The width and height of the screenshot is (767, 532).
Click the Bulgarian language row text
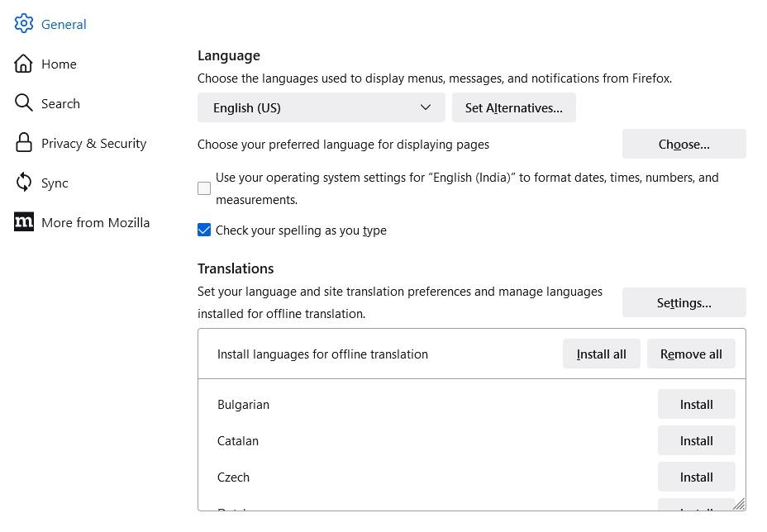click(x=243, y=405)
